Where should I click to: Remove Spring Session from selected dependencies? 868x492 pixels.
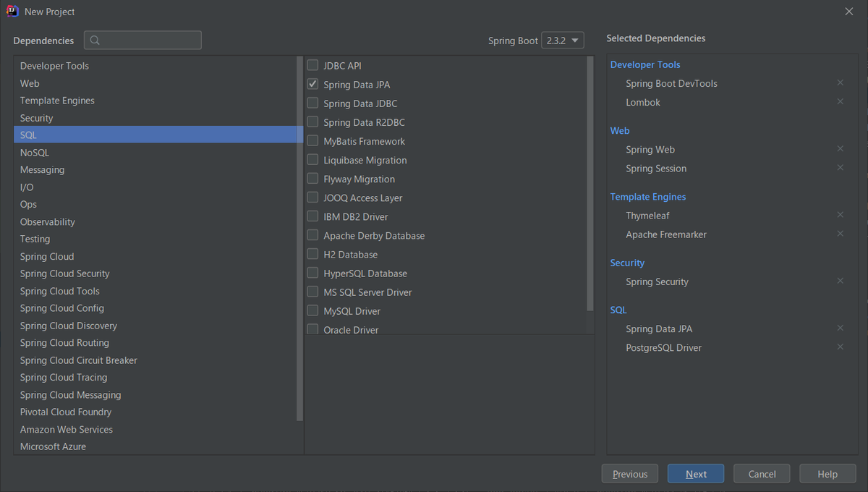click(840, 167)
